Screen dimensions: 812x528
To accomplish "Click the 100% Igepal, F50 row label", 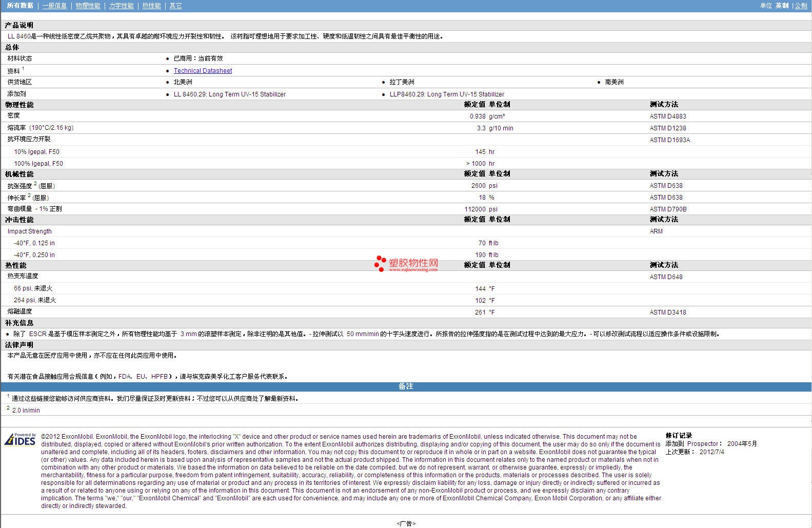I will (38, 164).
